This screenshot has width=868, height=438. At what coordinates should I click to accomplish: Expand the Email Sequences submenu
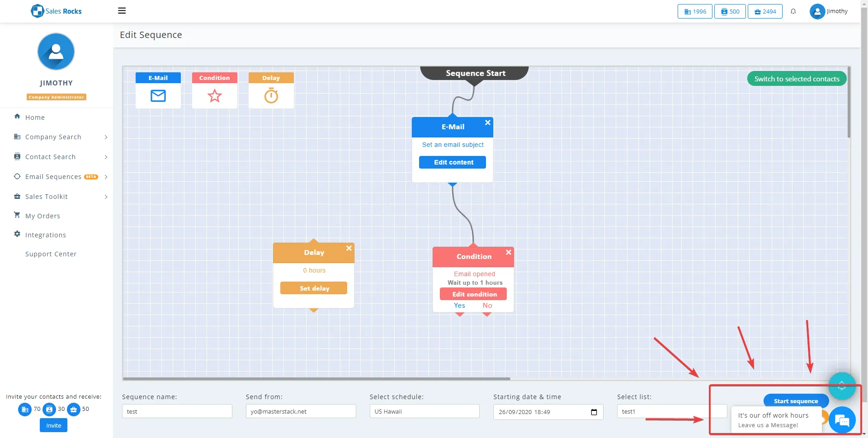(53, 177)
